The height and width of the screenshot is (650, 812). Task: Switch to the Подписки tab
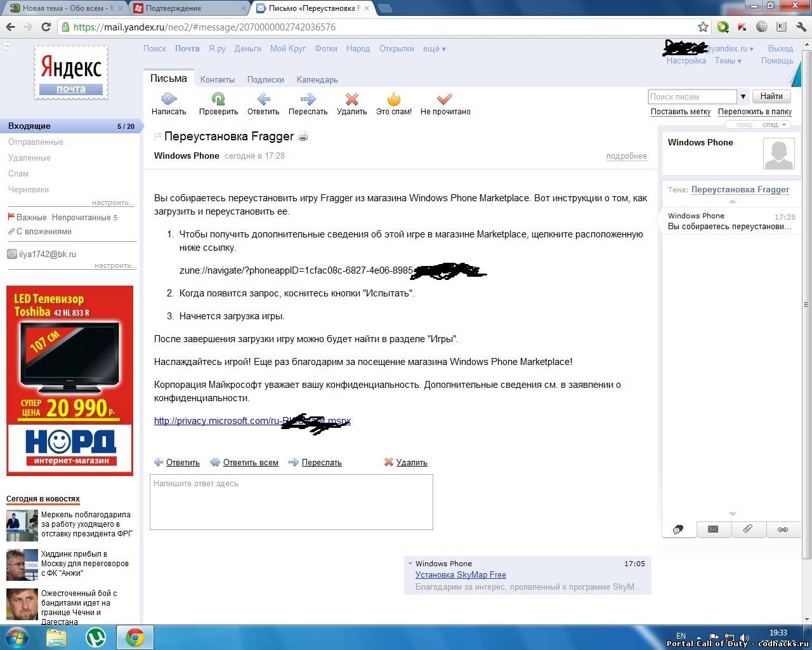[x=266, y=79]
